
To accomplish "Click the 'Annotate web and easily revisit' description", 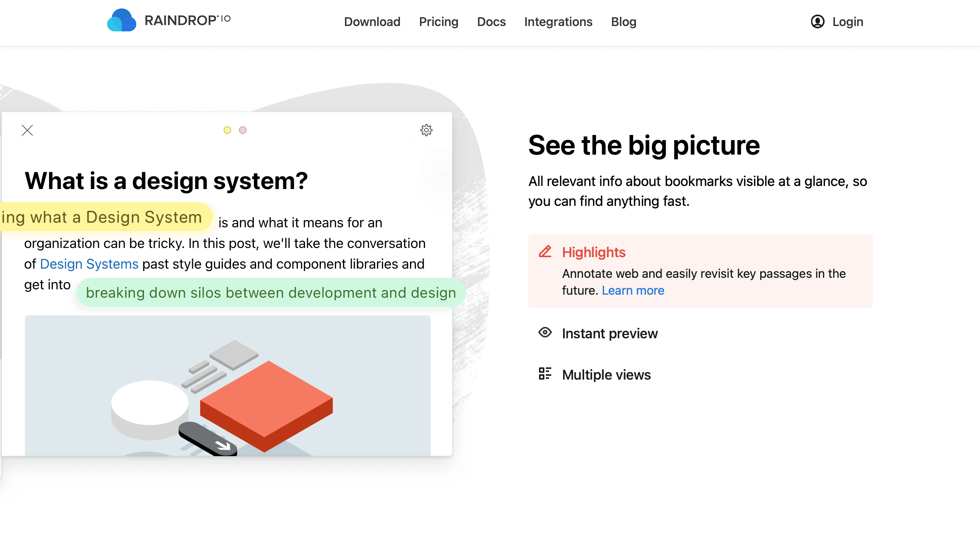I will point(704,282).
